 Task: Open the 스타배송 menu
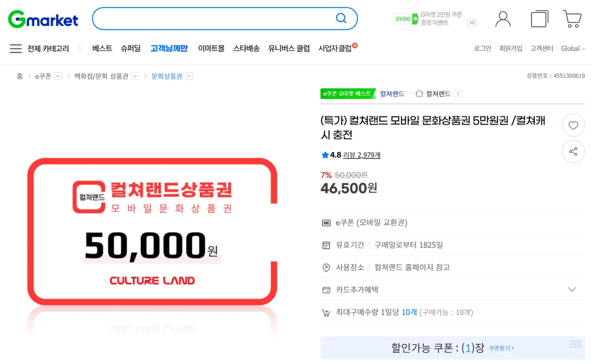point(246,49)
